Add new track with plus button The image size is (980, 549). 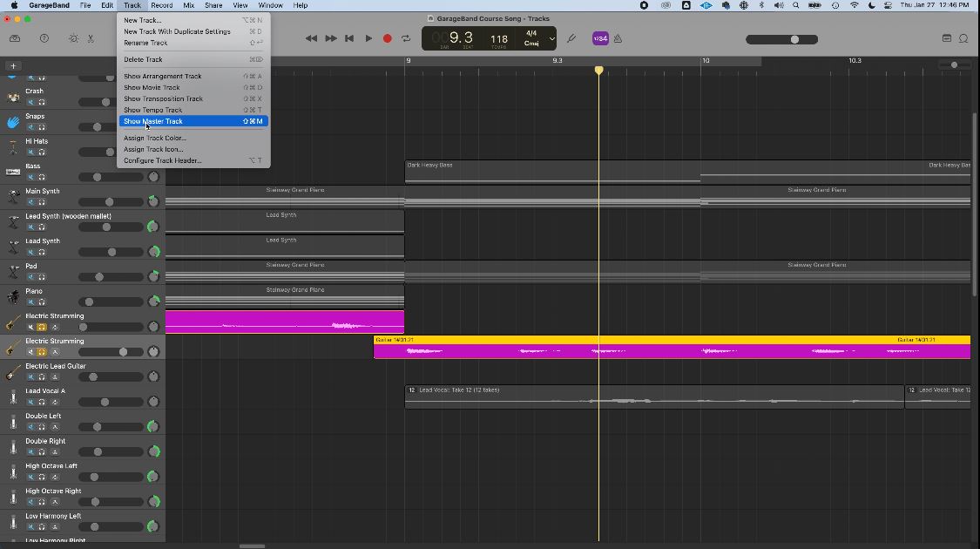click(x=13, y=65)
